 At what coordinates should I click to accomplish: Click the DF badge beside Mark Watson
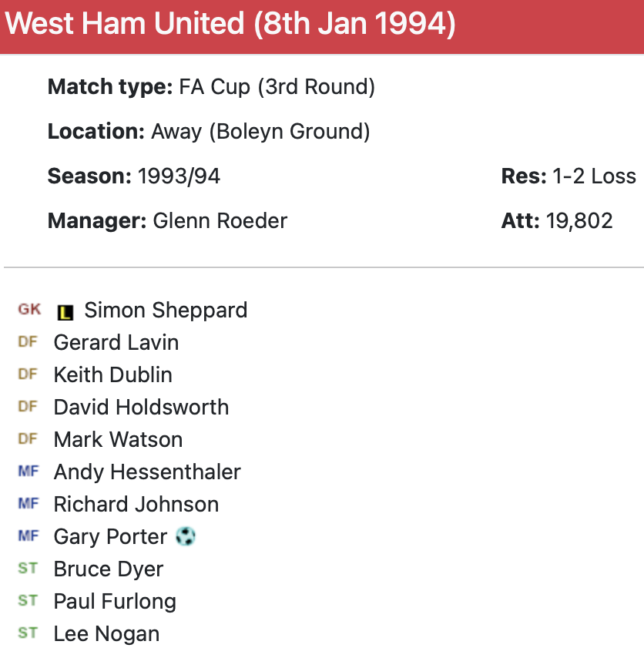(x=28, y=439)
